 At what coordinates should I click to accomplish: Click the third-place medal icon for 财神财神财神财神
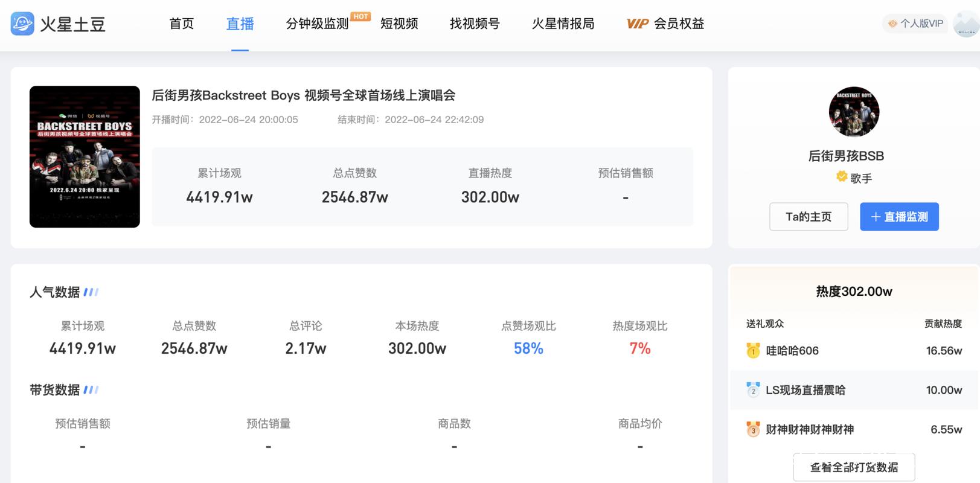[753, 429]
